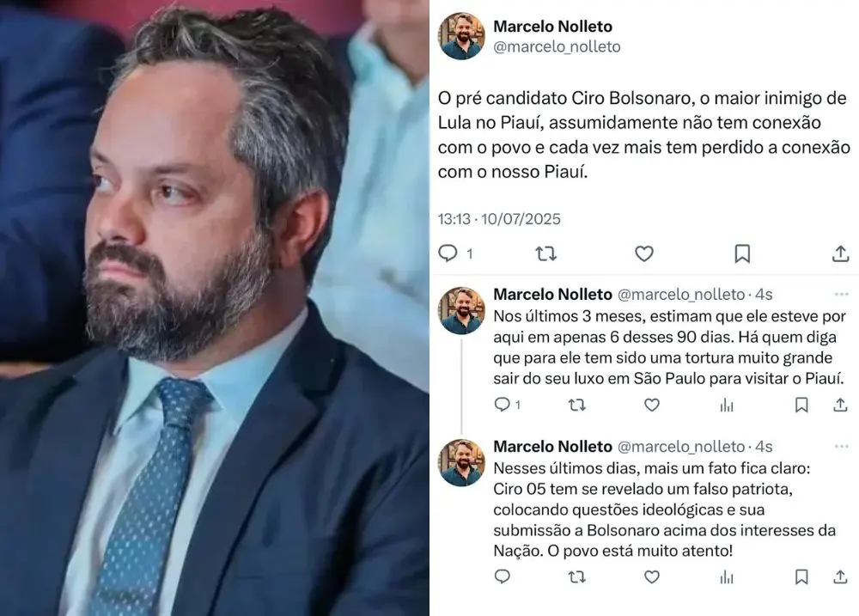Open more options on the second tweet

(841, 295)
